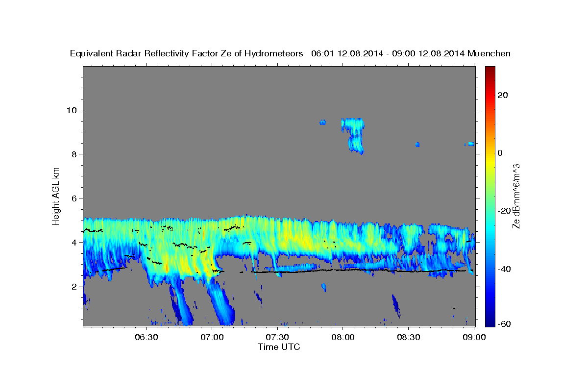This screenshot has height=392, width=588.
Task: Click the "Time UTC" axis label
Action: tap(279, 347)
